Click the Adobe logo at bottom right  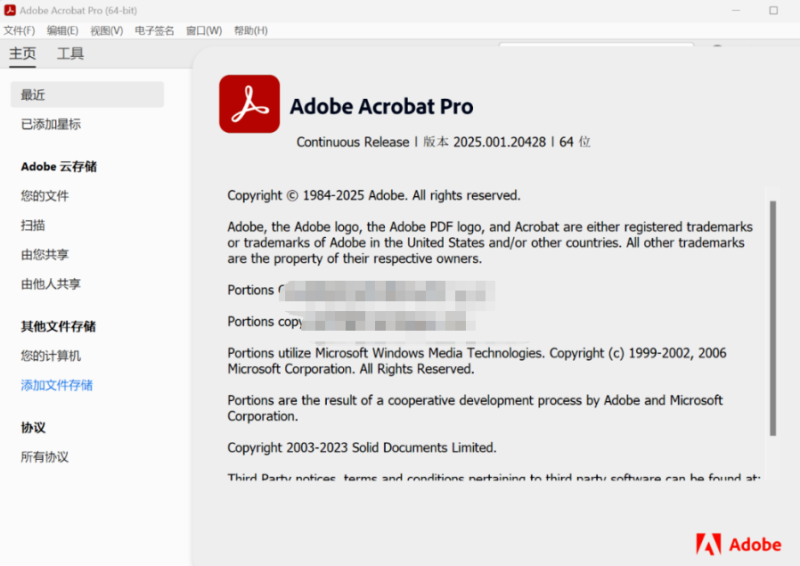pos(738,545)
